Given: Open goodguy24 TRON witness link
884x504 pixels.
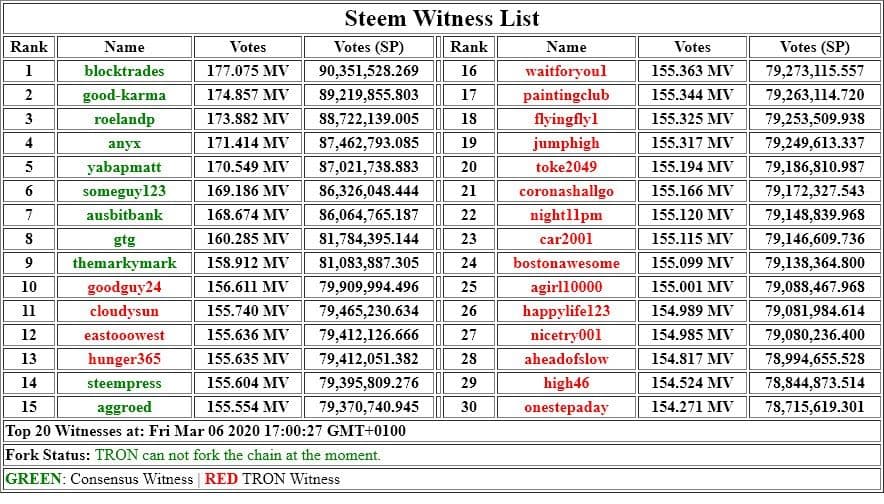Looking at the screenshot, I should point(124,287).
